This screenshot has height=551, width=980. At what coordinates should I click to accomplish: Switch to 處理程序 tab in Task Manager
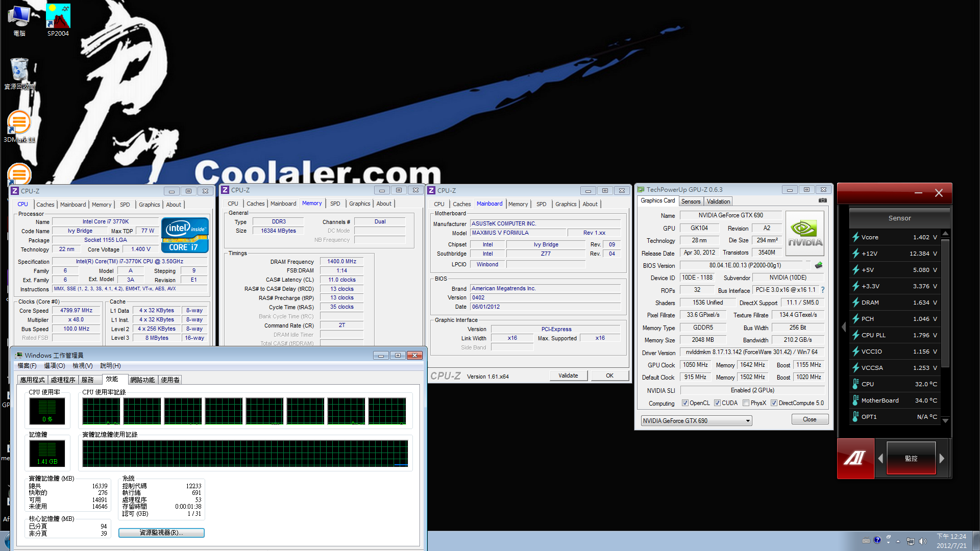[63, 380]
